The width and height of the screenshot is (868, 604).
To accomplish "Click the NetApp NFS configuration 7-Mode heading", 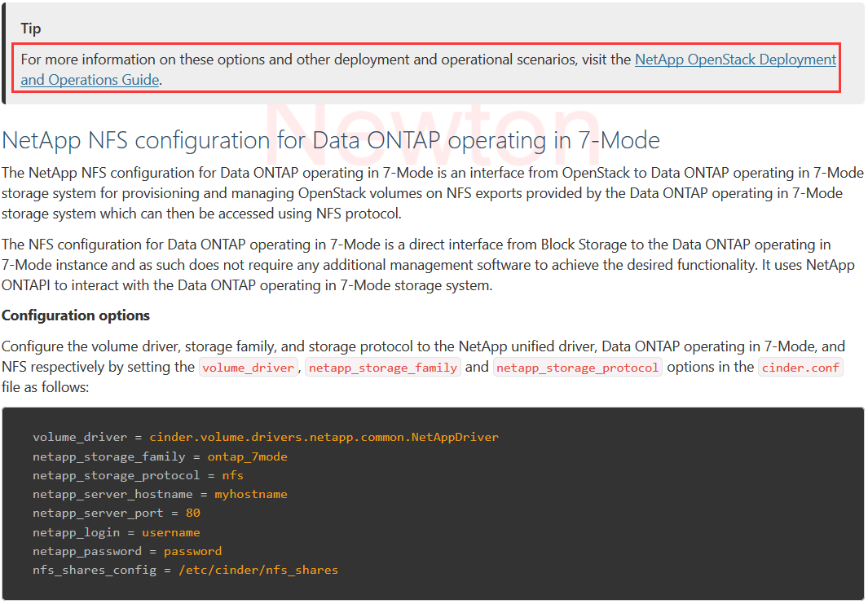I will [331, 141].
